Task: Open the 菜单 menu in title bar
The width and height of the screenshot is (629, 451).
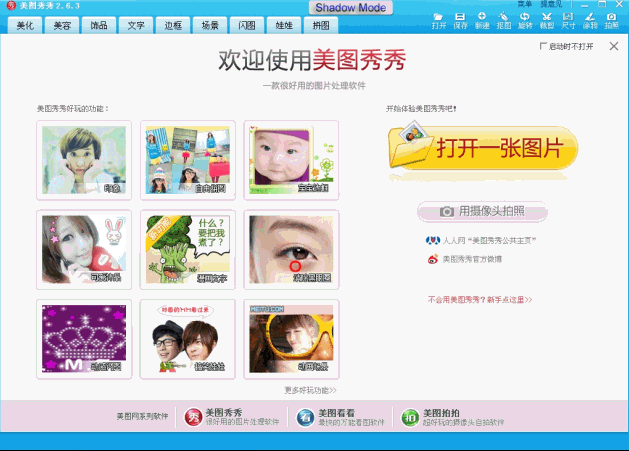Action: click(x=524, y=4)
